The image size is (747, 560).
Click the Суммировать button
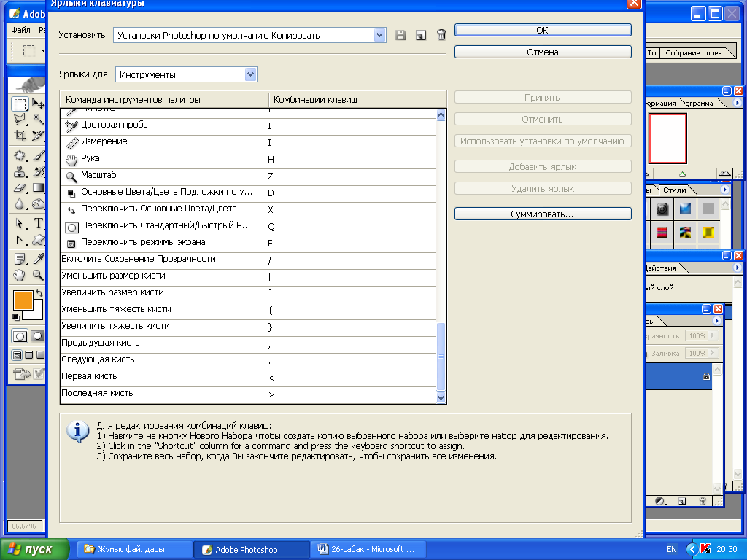[x=543, y=214]
